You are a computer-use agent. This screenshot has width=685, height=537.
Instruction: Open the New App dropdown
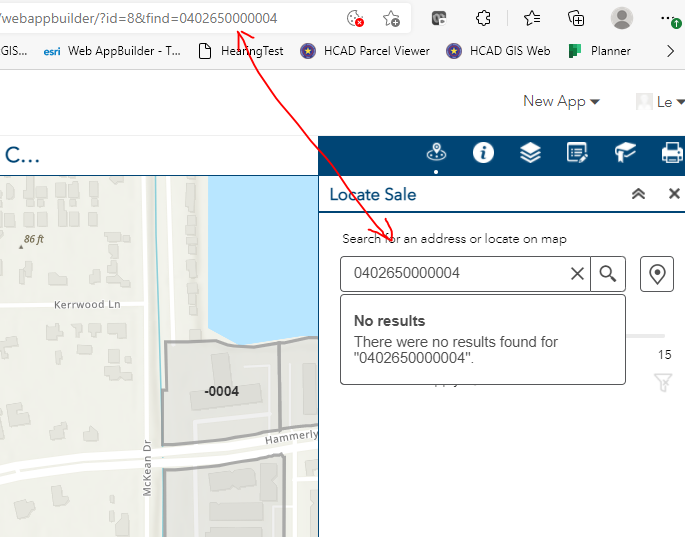click(561, 102)
